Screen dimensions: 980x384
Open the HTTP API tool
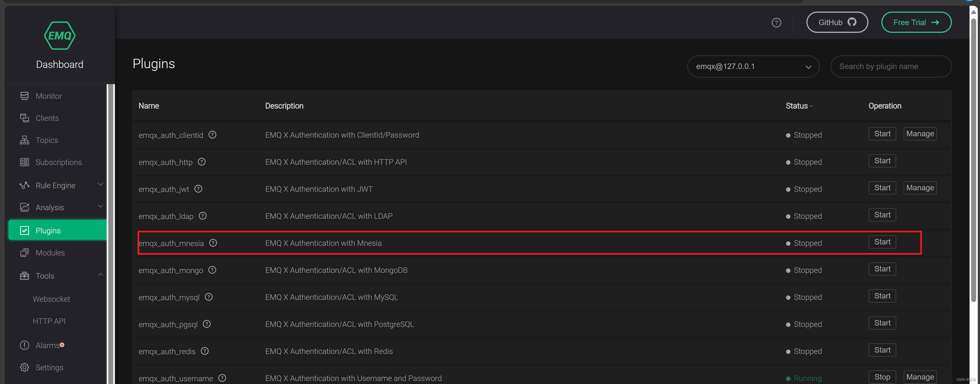click(49, 321)
